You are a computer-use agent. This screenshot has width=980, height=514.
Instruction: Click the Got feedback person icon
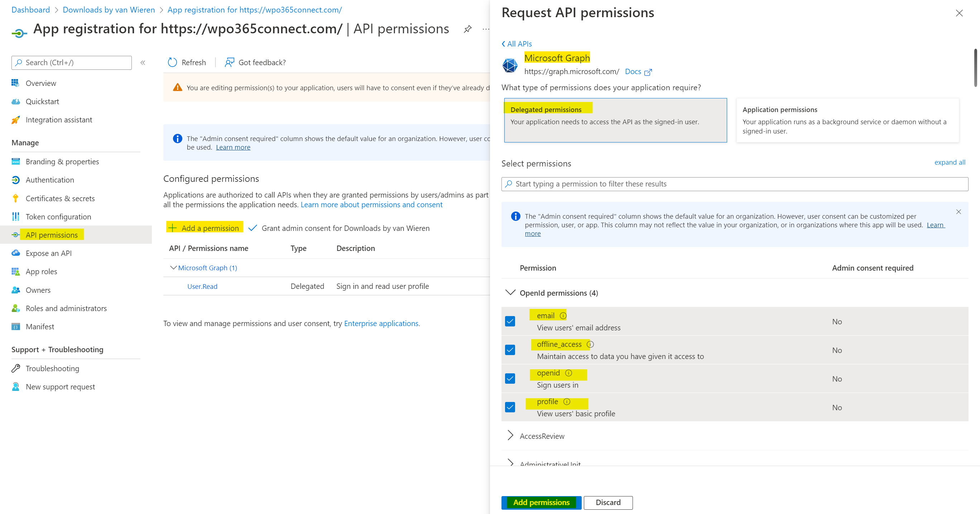(229, 62)
